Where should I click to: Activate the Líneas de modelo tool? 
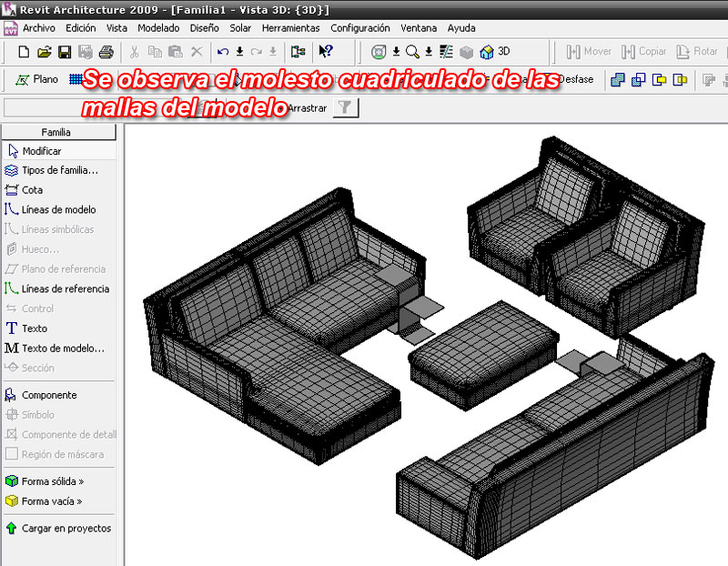pos(57,209)
